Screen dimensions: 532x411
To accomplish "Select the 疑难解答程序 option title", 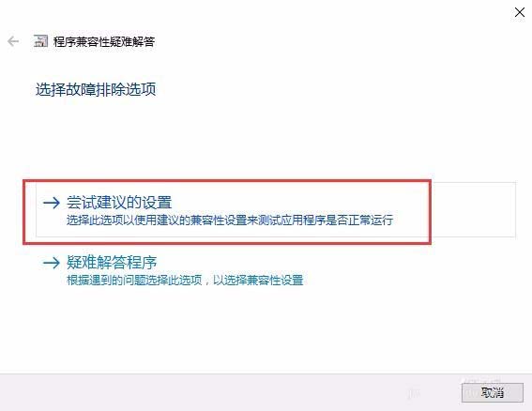I will [112, 262].
